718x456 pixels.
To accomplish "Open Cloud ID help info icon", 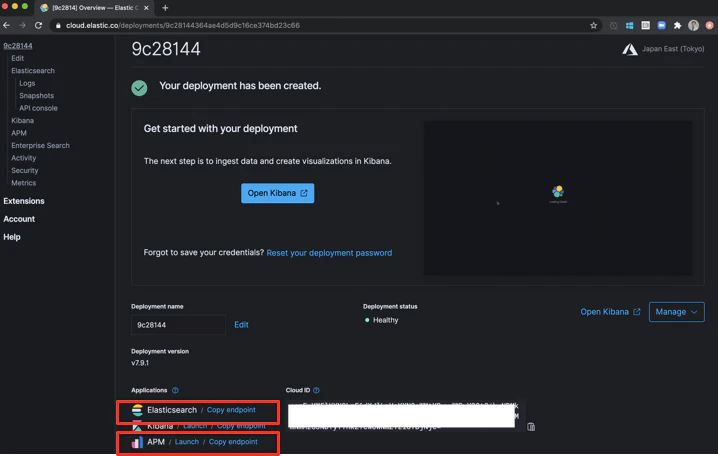I will [x=316, y=390].
